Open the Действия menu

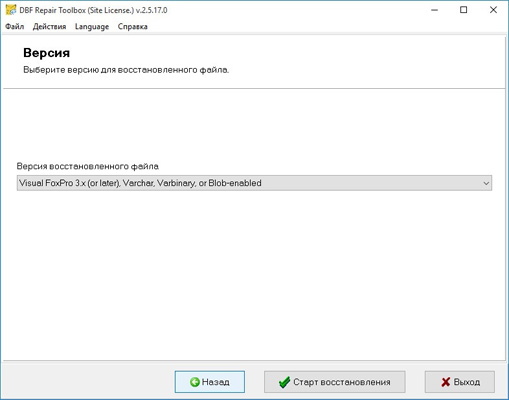(49, 27)
